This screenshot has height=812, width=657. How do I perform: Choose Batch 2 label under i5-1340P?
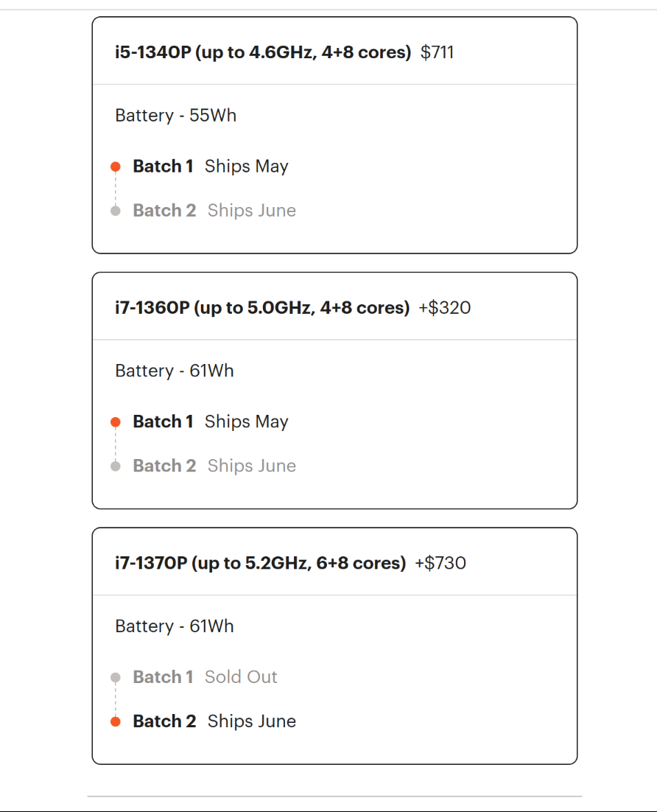tap(164, 211)
